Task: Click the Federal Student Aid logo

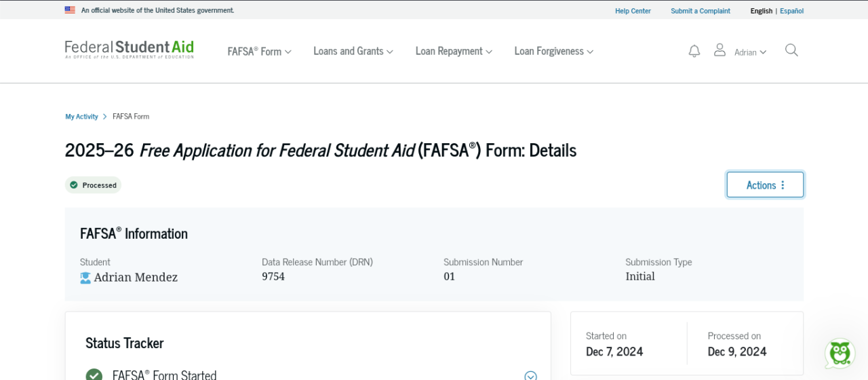Action: (x=130, y=50)
